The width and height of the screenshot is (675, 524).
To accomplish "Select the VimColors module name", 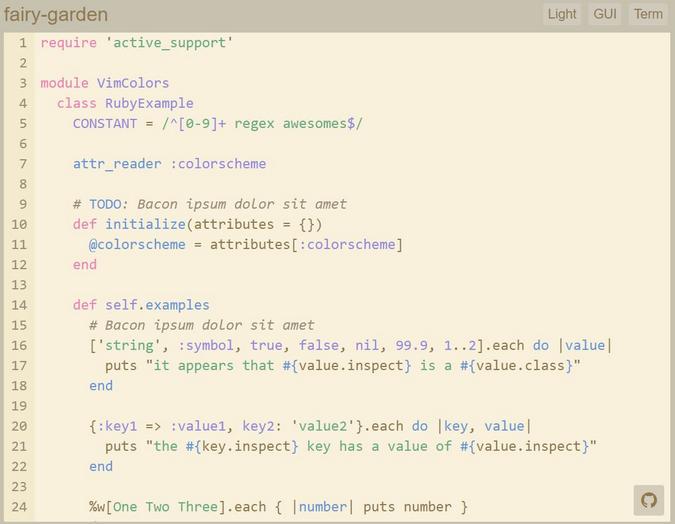I will point(133,83).
